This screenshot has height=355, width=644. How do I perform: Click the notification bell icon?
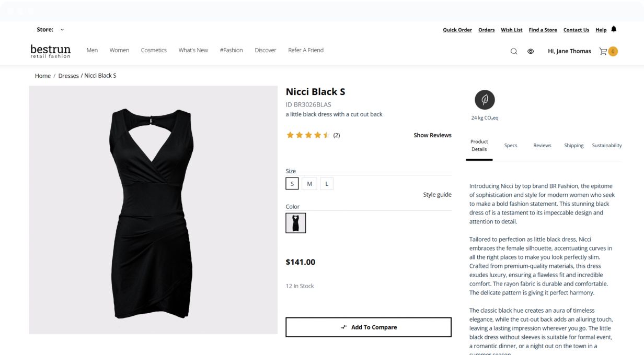(x=614, y=29)
